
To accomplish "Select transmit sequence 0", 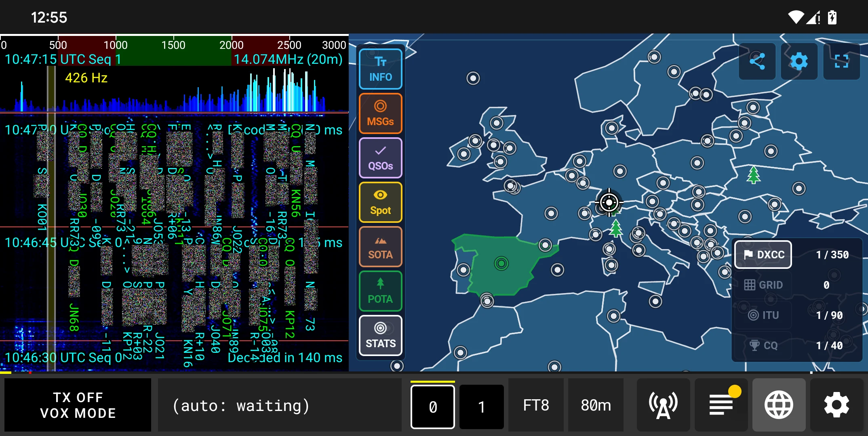I will (433, 407).
